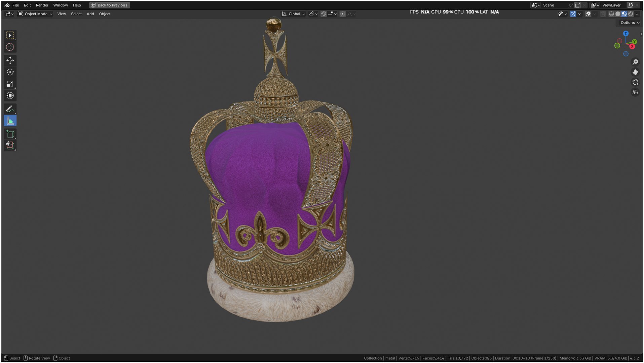Open the viewport Object menu
Image resolution: width=644 pixels, height=363 pixels.
click(x=105, y=14)
